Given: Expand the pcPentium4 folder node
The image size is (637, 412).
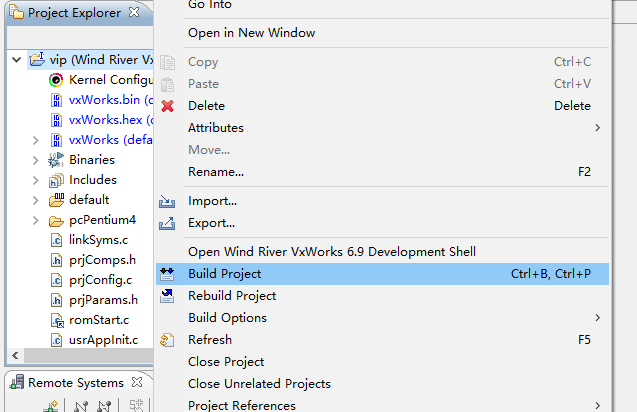Looking at the screenshot, I should point(36,220).
